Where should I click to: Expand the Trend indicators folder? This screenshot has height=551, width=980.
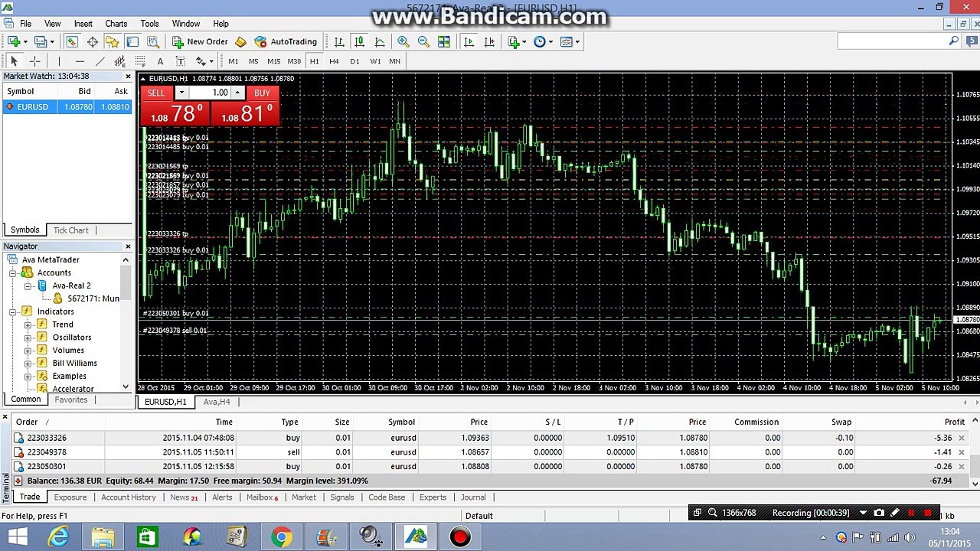[28, 324]
